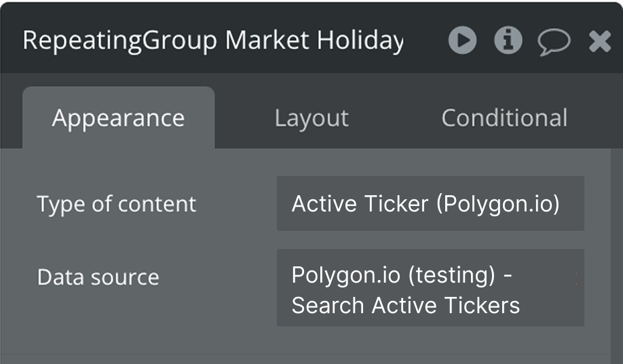Choose the "Active Ticker (Polygon.io)" content type value
623x364 pixels.
(426, 204)
